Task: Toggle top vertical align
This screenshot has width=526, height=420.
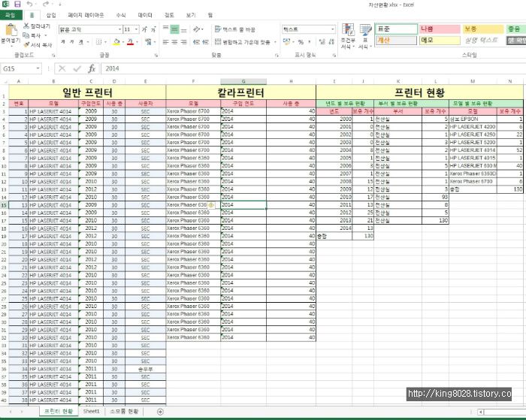Action: point(165,29)
